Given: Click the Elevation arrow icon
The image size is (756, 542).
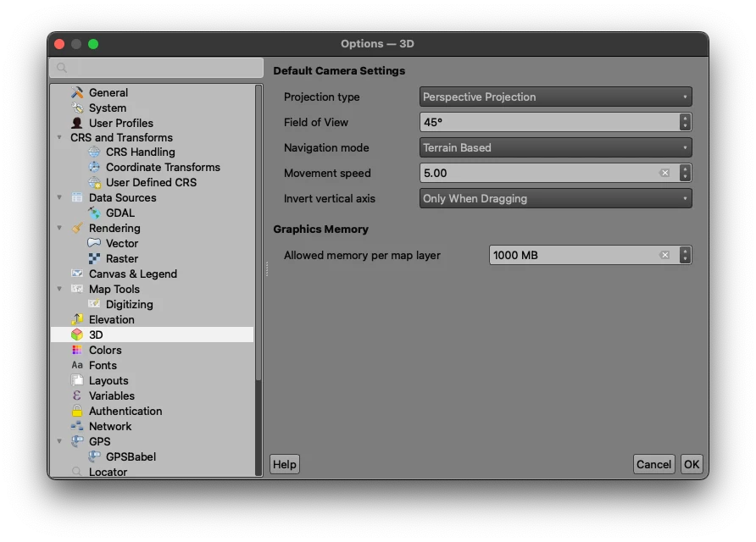Looking at the screenshot, I should coord(77,319).
